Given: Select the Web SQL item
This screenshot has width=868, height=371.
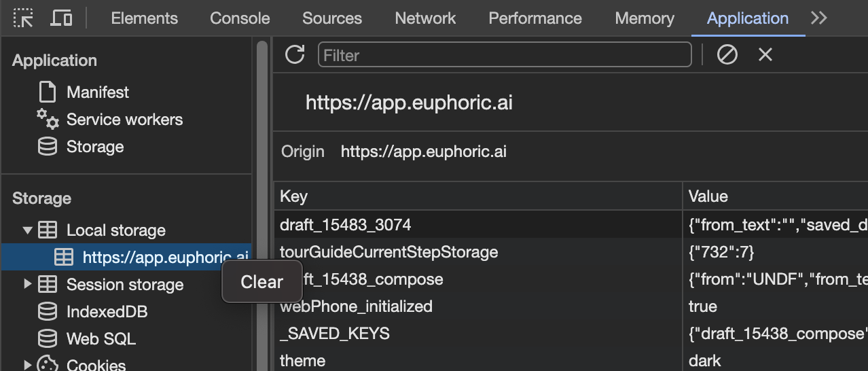Looking at the screenshot, I should coord(101,338).
